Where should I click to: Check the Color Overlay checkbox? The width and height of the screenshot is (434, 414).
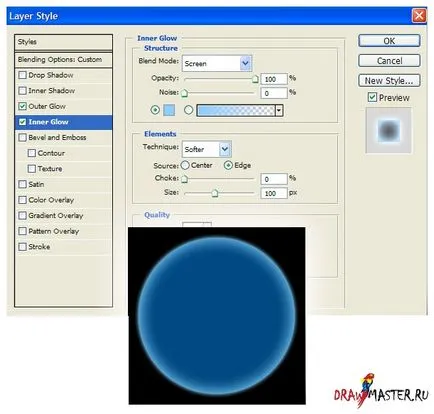coord(22,200)
